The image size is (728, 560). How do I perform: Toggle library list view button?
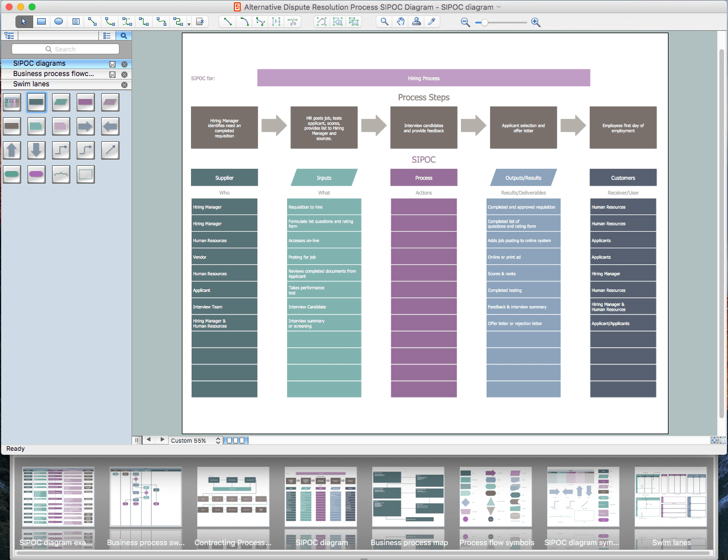[x=107, y=35]
